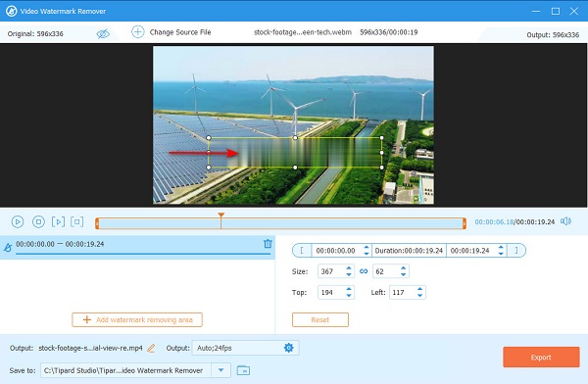Image resolution: width=588 pixels, height=384 pixels.
Task: Click the Size width field 367
Action: 331,271
